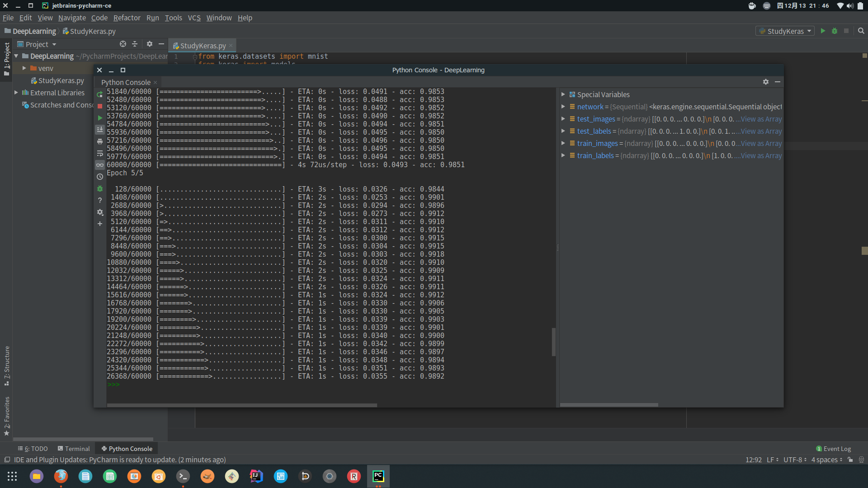Collapse DeepLearning project root
Viewport: 868px width, 488px height.
(16, 56)
